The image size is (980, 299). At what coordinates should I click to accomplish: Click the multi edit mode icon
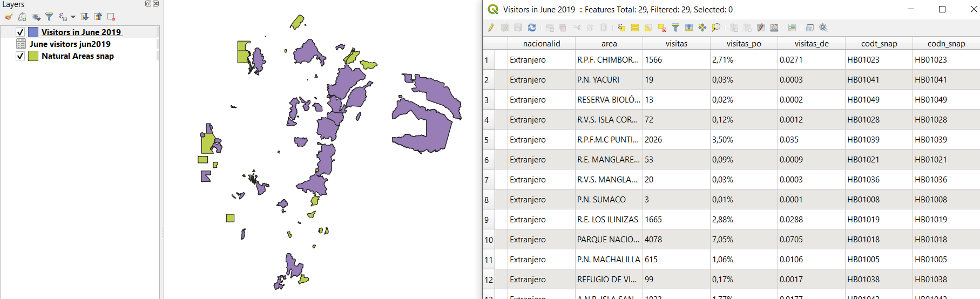(505, 28)
